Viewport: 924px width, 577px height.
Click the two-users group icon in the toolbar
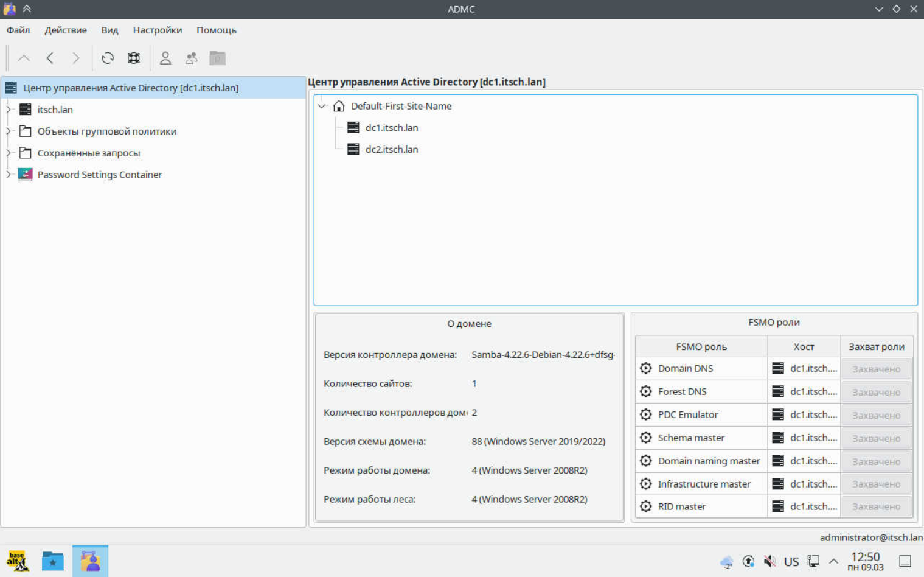(x=191, y=58)
